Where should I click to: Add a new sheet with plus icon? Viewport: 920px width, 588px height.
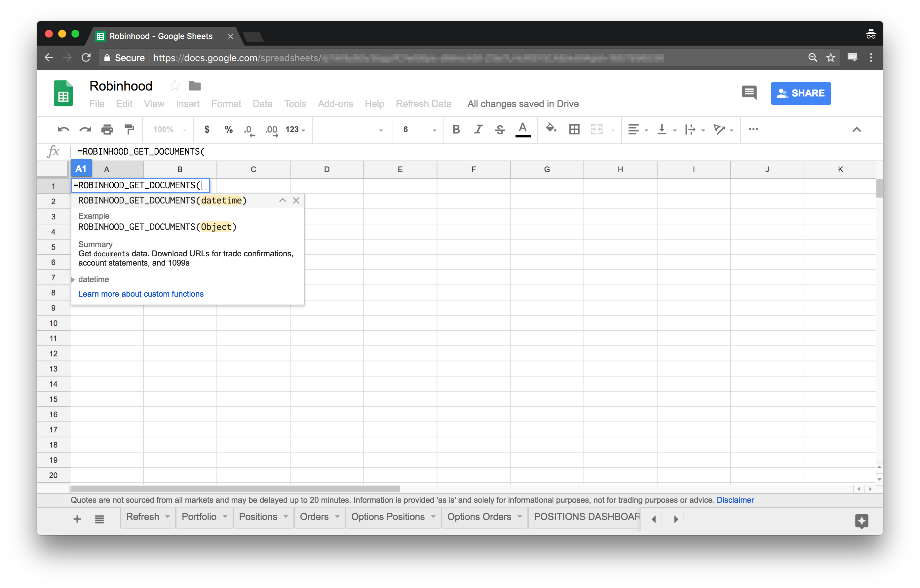(77, 519)
